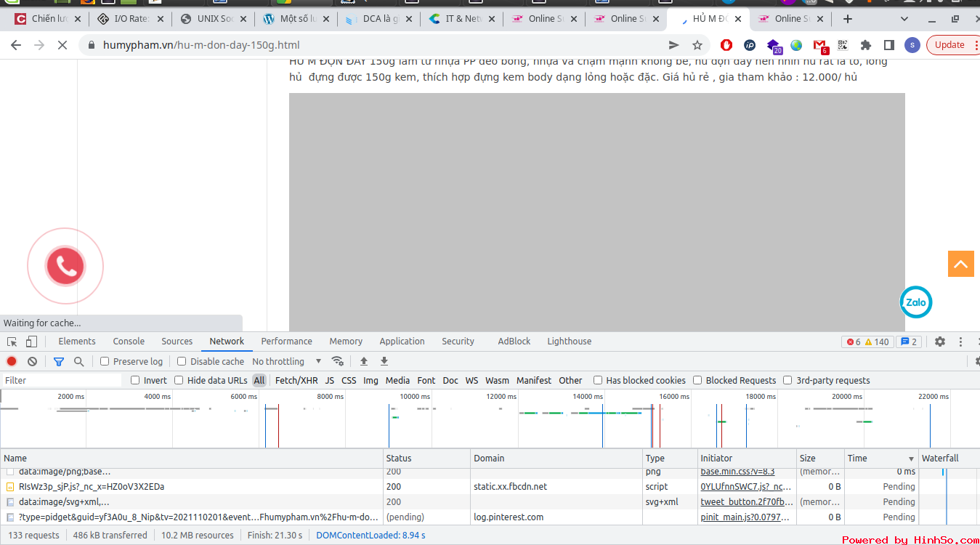Check Hide data URLs
Image resolution: width=980 pixels, height=545 pixels.
coord(179,380)
